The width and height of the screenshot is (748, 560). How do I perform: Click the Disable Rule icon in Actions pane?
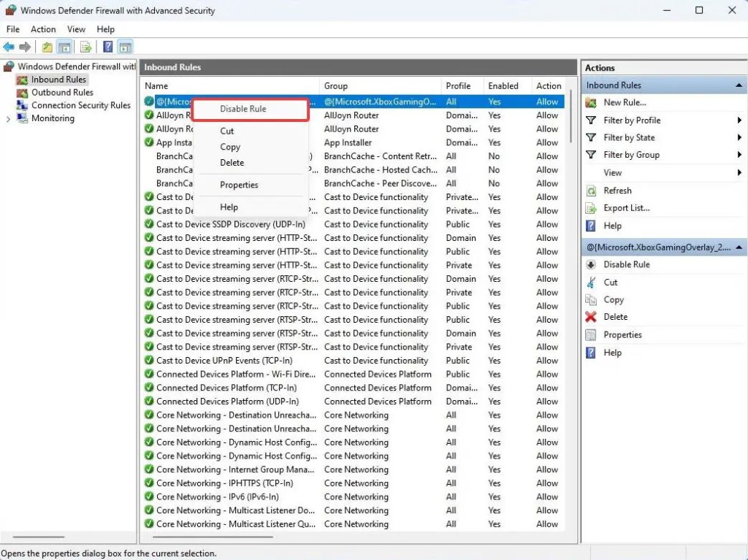pos(590,265)
